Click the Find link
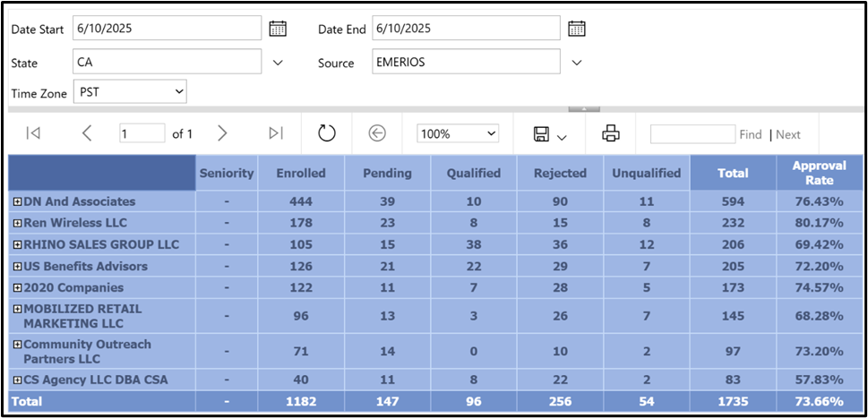This screenshot has width=868, height=418. [751, 134]
